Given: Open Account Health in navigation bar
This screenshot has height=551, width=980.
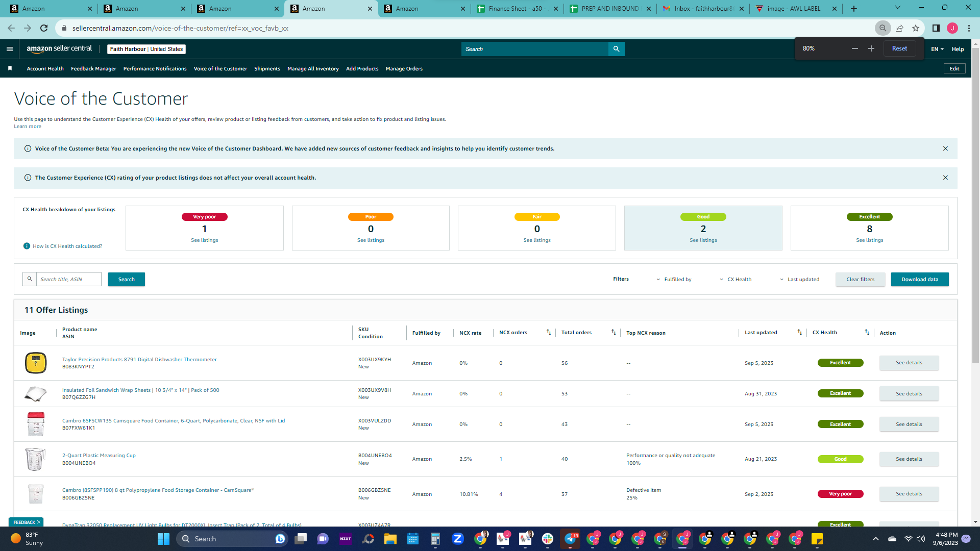Looking at the screenshot, I should [45, 68].
